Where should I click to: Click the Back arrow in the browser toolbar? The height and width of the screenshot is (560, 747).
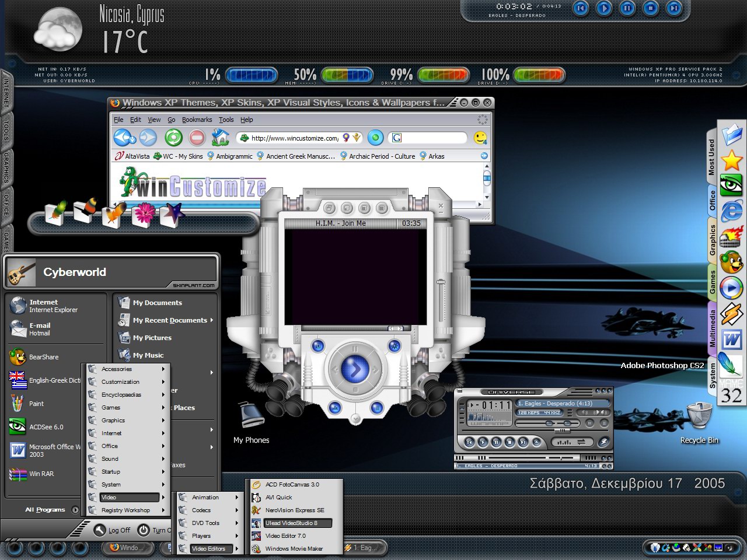click(x=124, y=138)
